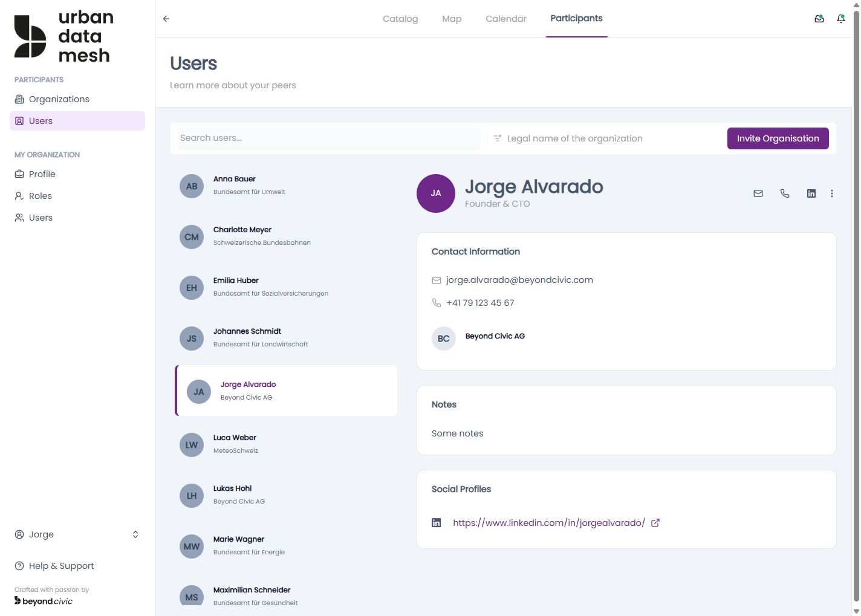Image resolution: width=861 pixels, height=616 pixels.
Task: Click the external link icon after LinkedIn URL
Action: click(x=655, y=523)
